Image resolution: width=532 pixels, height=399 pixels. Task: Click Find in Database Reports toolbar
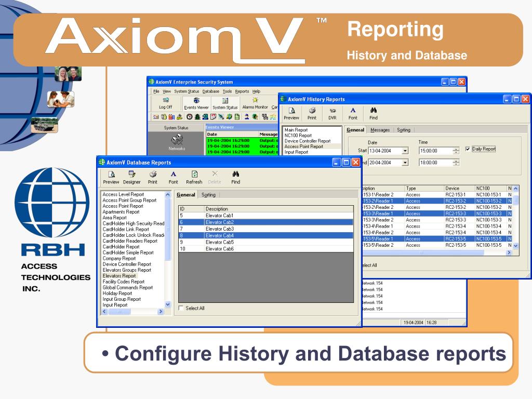[x=235, y=178]
